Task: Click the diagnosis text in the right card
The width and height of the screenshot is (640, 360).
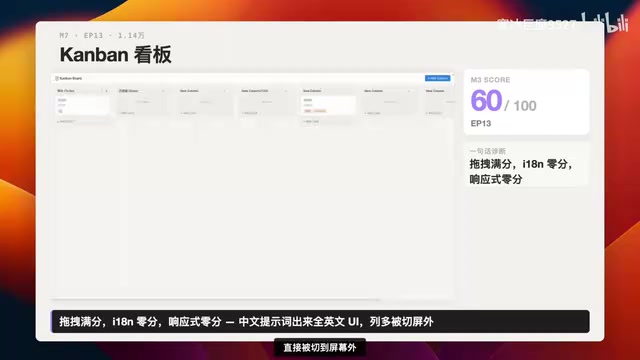Action: click(521, 171)
